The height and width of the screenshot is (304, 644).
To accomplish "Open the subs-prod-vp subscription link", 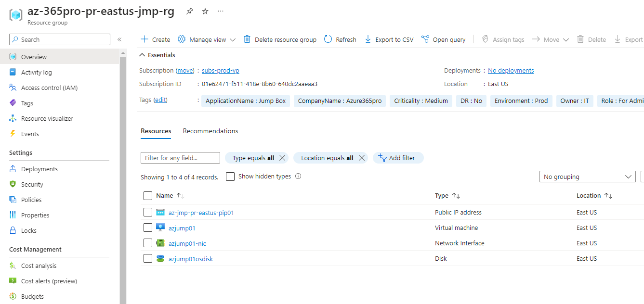I will pos(221,70).
